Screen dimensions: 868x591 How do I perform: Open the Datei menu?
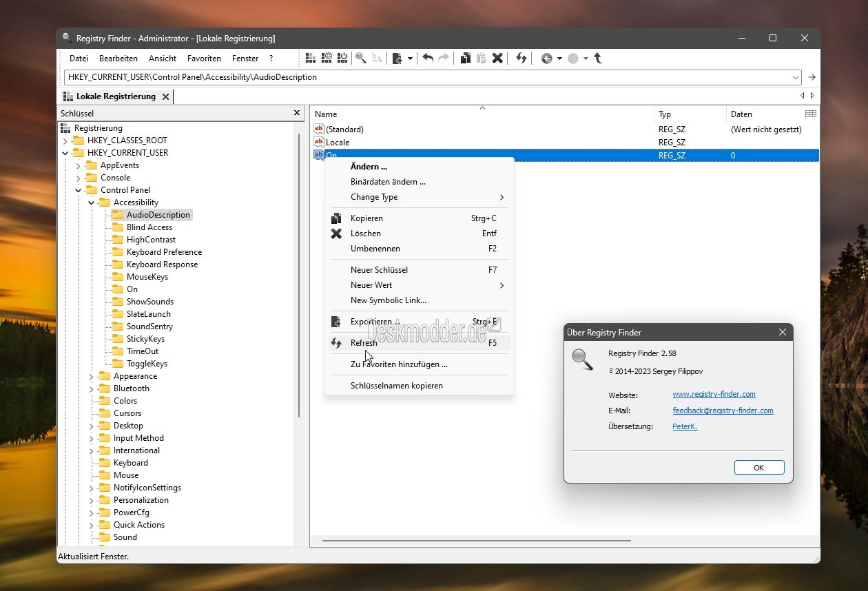pos(79,59)
